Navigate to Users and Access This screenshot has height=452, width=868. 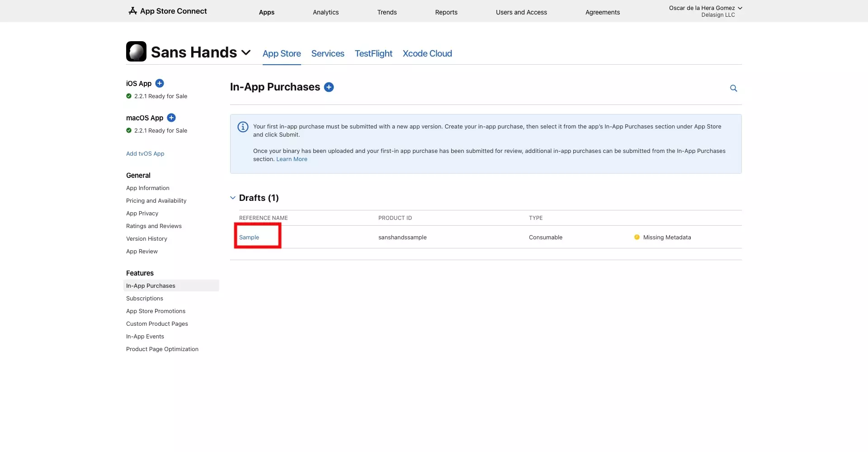521,12
